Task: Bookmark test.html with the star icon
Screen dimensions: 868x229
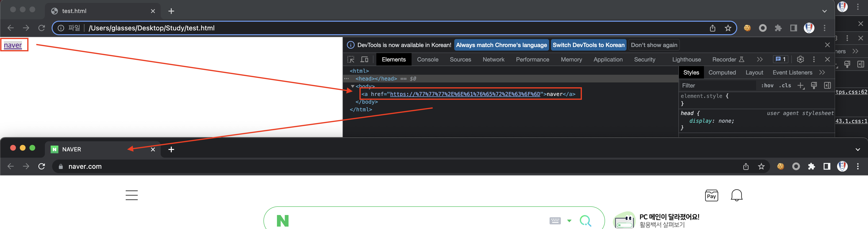Action: [728, 28]
